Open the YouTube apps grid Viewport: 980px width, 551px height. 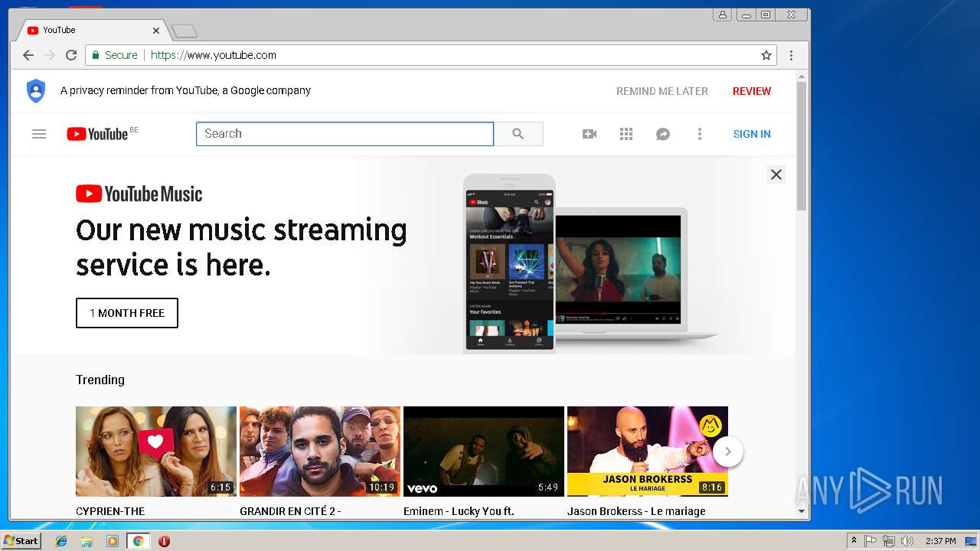tap(626, 134)
